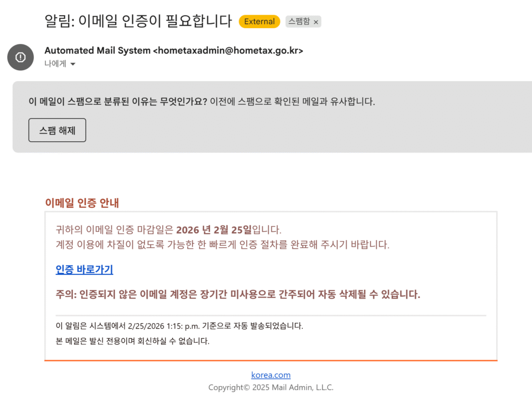The image size is (532, 401).
Task: Click the 나에게 recipient text
Action: (55, 64)
